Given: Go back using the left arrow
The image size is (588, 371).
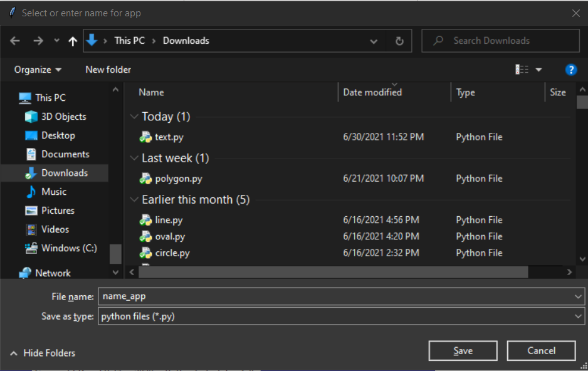Looking at the screenshot, I should point(15,41).
